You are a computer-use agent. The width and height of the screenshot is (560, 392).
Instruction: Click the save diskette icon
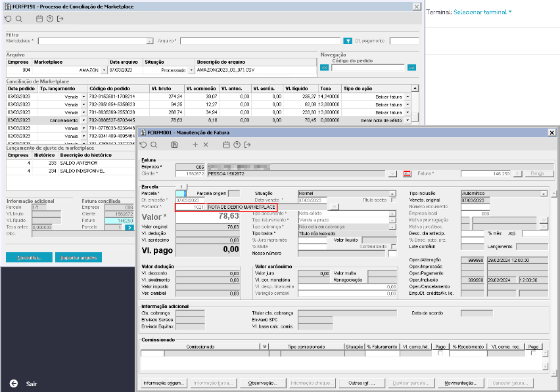click(175, 144)
